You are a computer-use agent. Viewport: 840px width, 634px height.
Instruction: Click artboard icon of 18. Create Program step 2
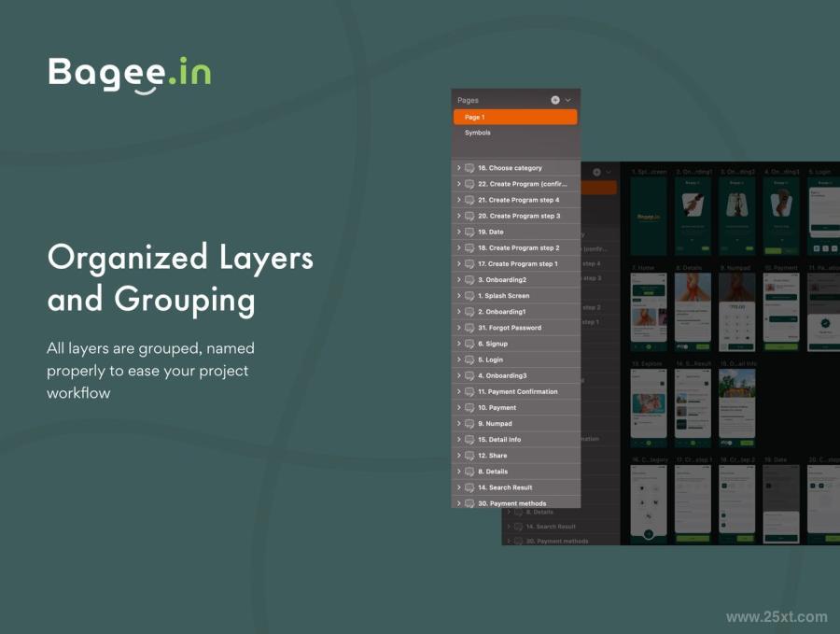click(469, 248)
